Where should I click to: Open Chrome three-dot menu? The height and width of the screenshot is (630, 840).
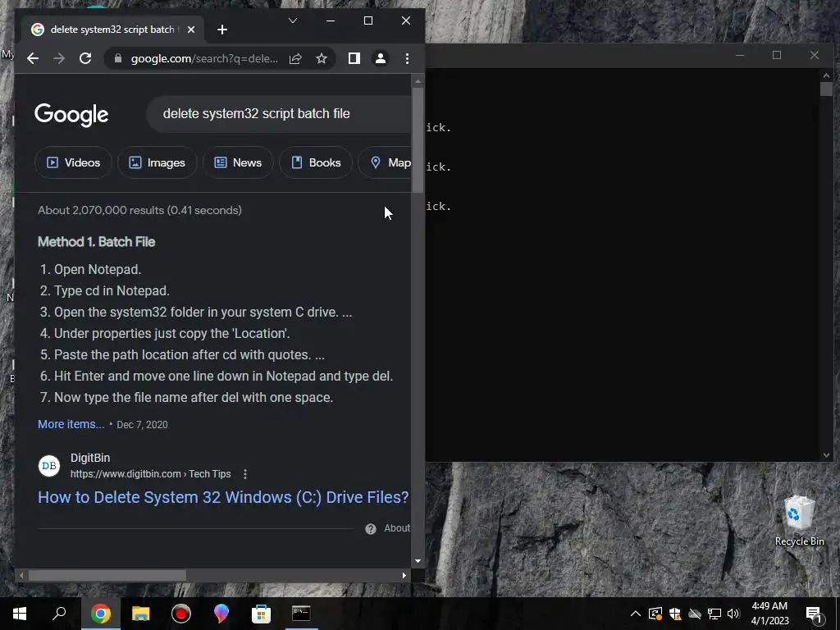click(x=407, y=58)
